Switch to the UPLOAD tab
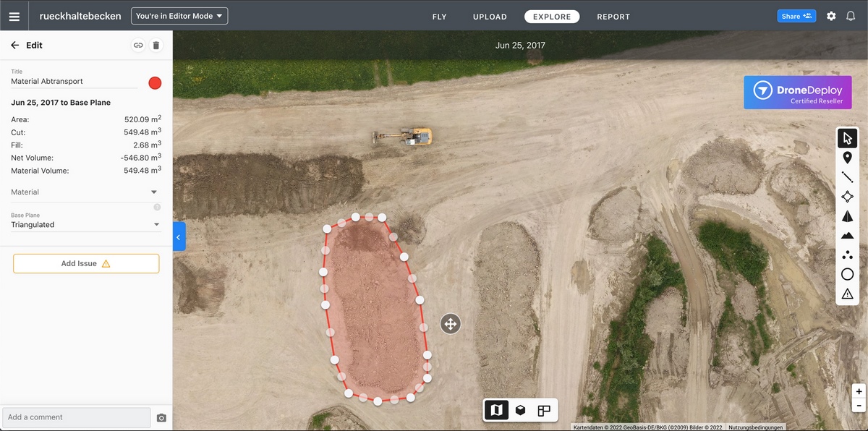 (x=490, y=17)
